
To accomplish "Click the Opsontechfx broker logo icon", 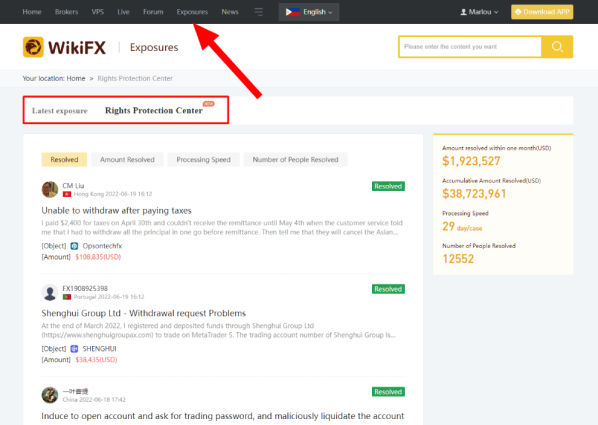I will pos(74,246).
